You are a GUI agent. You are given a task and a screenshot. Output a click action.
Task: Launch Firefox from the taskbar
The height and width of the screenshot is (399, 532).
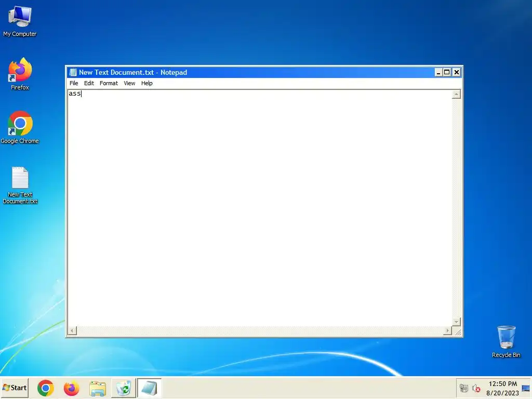(71, 388)
